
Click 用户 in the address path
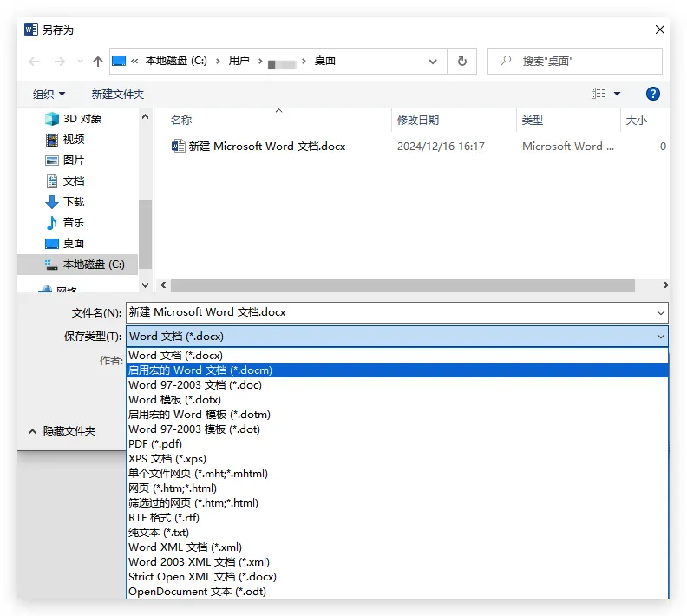pos(239,61)
